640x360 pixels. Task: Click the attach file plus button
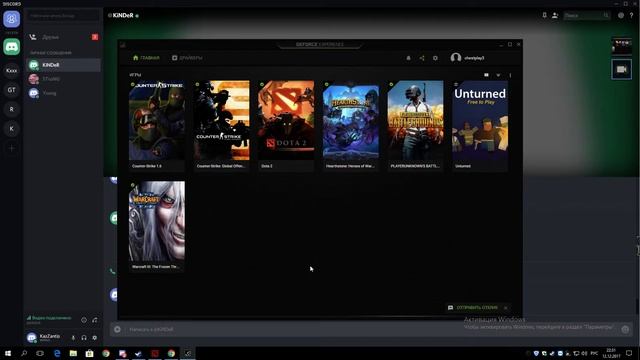click(117, 329)
